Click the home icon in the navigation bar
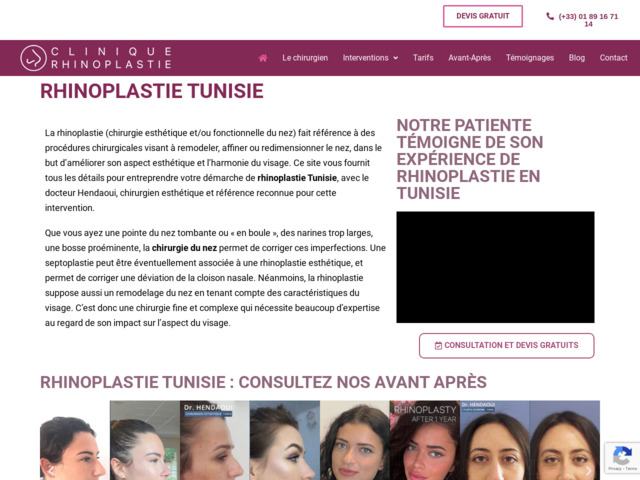 coord(263,58)
